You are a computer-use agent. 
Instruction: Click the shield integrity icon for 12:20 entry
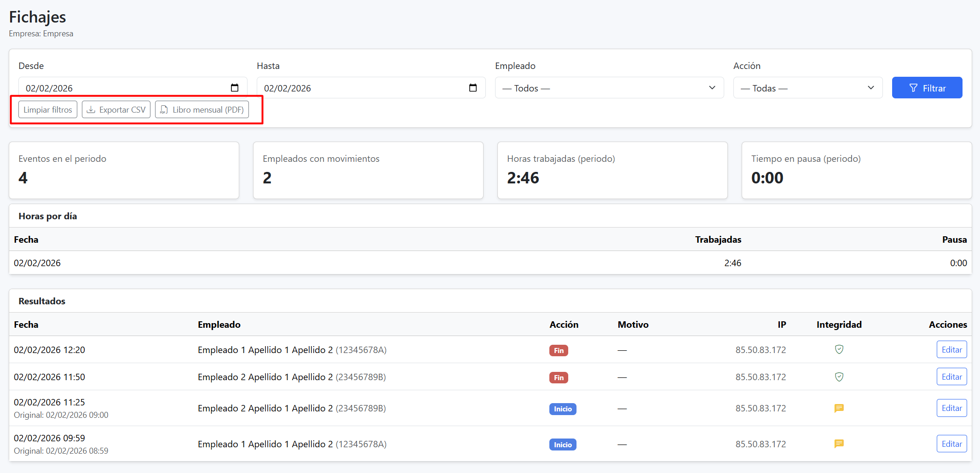click(839, 350)
